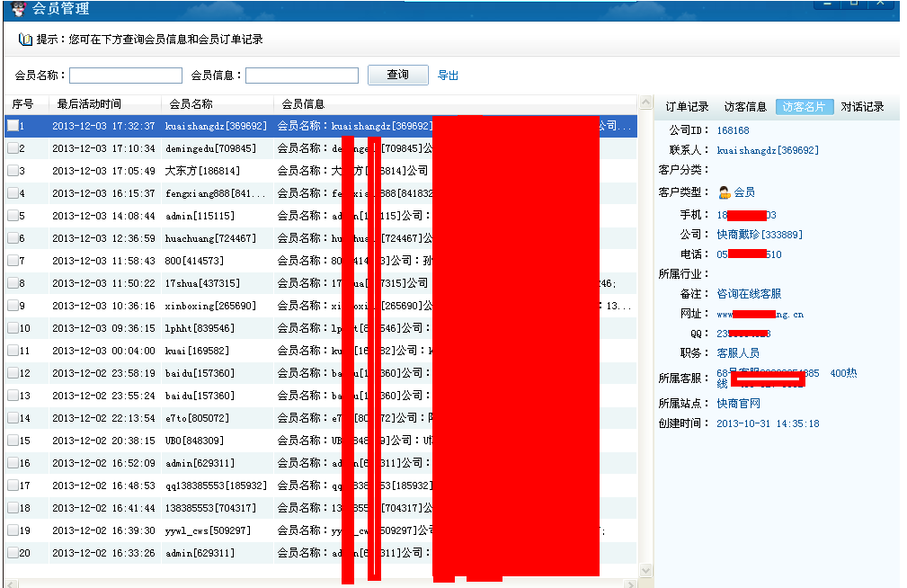907x588 pixels.
Task: Sort by the 会员名称 column header
Action: [x=191, y=104]
